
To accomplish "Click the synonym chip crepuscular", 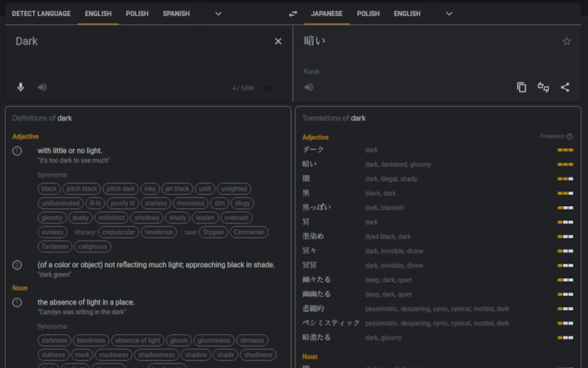I will (118, 232).
